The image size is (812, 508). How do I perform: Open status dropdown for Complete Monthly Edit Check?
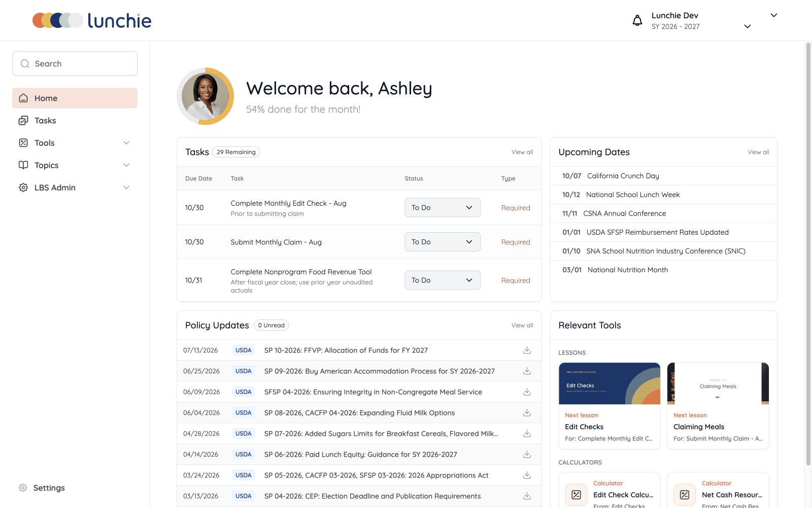point(443,207)
